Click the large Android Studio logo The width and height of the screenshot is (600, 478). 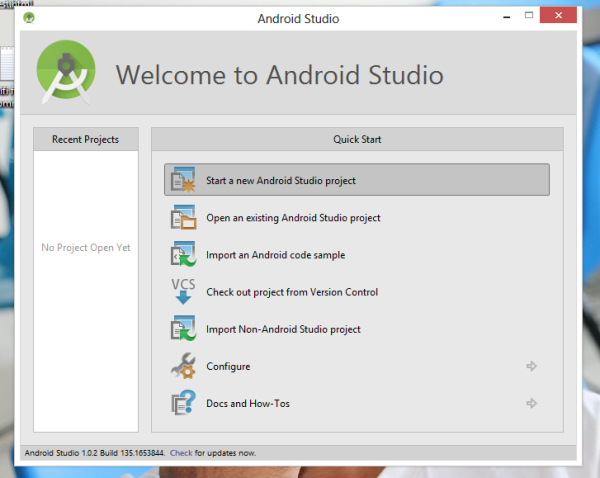pyautogui.click(x=66, y=74)
